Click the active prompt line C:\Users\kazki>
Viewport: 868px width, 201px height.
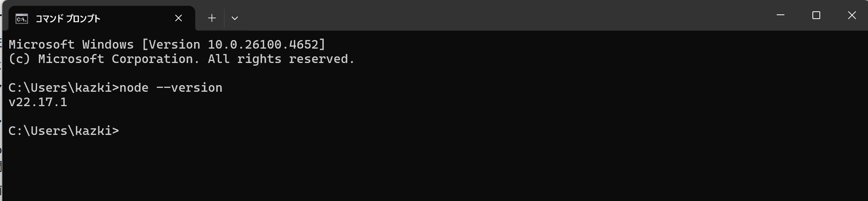(x=64, y=131)
